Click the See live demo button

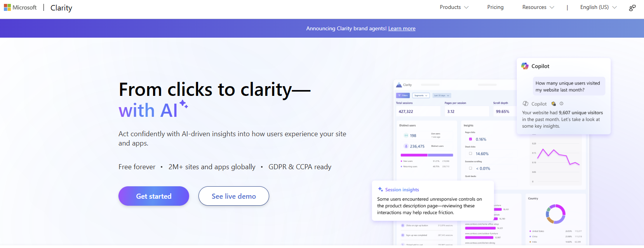click(234, 196)
